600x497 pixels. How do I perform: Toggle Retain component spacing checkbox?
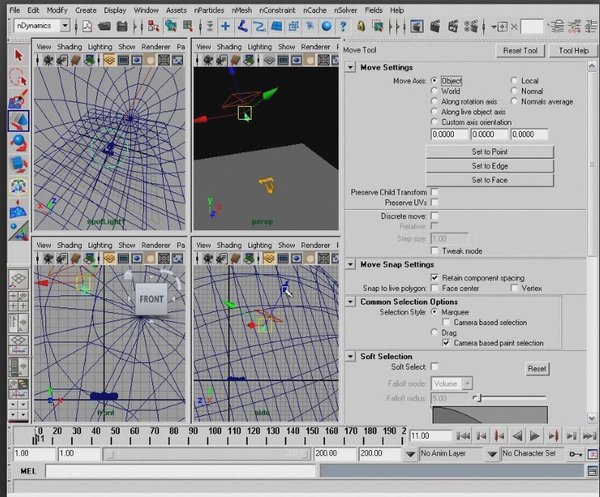click(x=434, y=277)
